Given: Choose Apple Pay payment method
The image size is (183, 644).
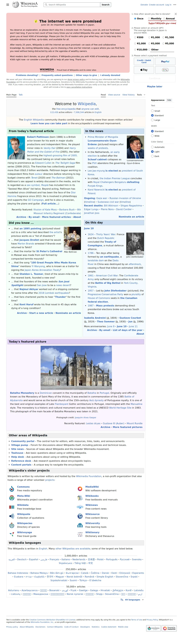Looking at the screenshot, I should click(x=144, y=70).
